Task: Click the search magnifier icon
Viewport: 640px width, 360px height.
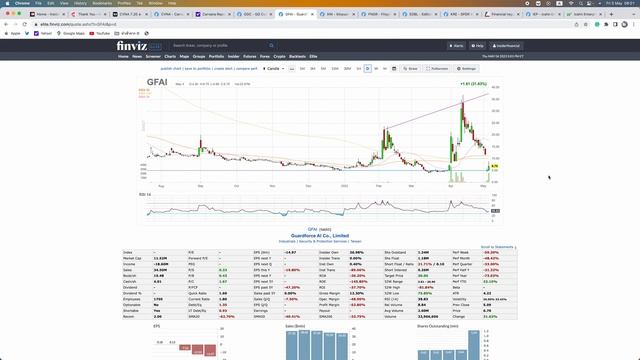Action: tap(271, 46)
